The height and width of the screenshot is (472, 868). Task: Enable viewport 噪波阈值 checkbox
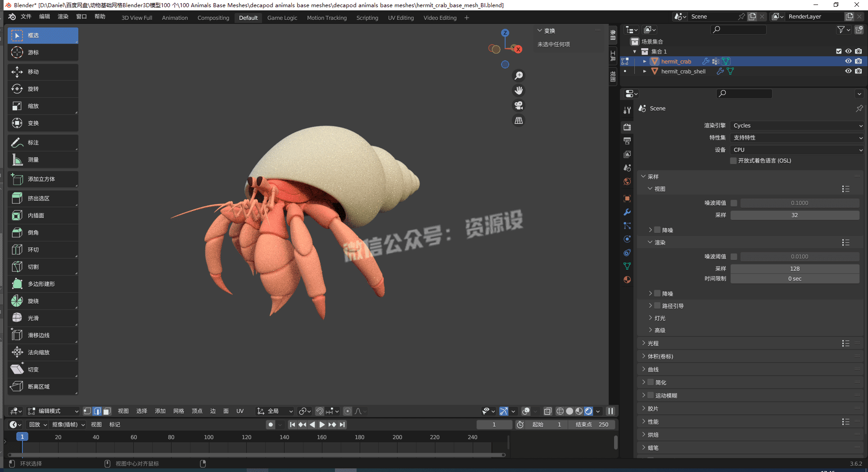tap(734, 203)
